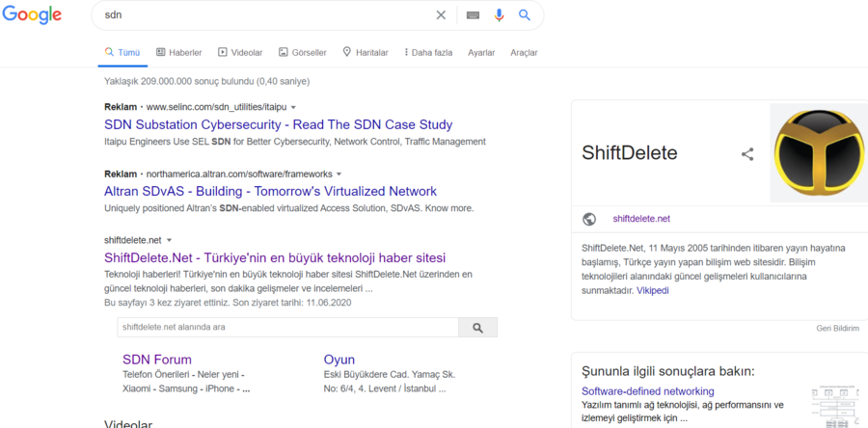Click shiftdelete.net link in knowledge panel
This screenshot has width=868, height=428.
point(641,219)
